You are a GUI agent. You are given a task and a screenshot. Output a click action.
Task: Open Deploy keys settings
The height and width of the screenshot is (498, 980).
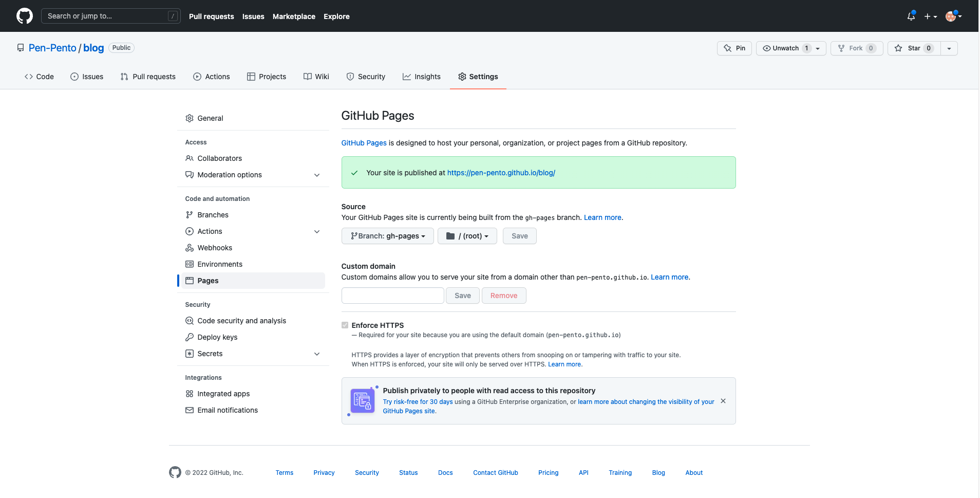point(253,337)
